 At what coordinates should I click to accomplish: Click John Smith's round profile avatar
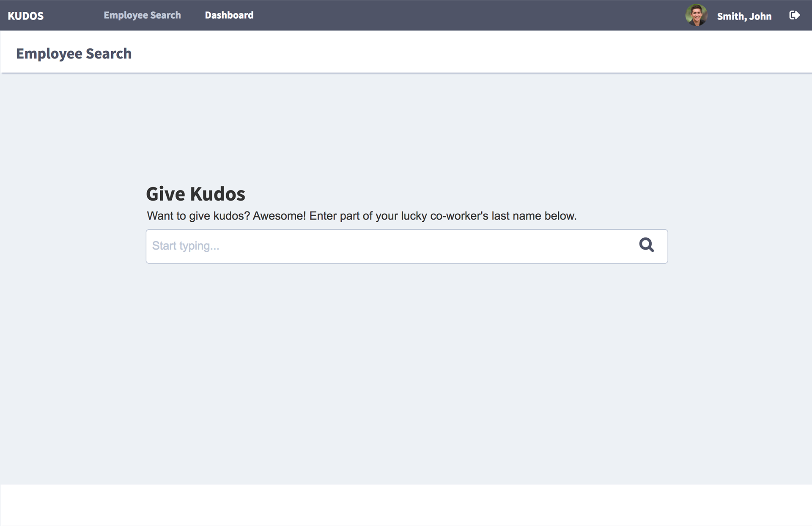click(696, 16)
